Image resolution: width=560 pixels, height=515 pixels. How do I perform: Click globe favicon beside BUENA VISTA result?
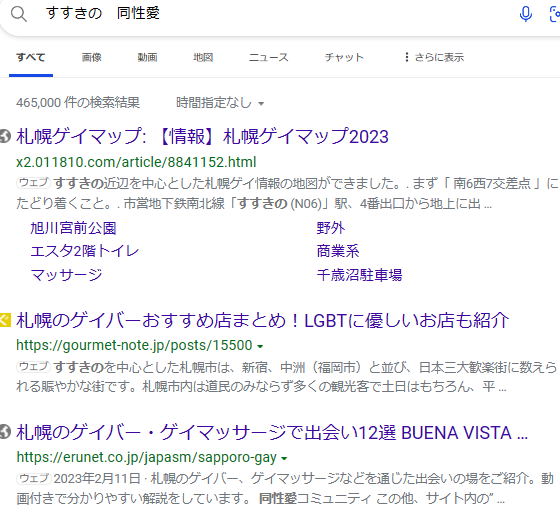click(x=5, y=432)
